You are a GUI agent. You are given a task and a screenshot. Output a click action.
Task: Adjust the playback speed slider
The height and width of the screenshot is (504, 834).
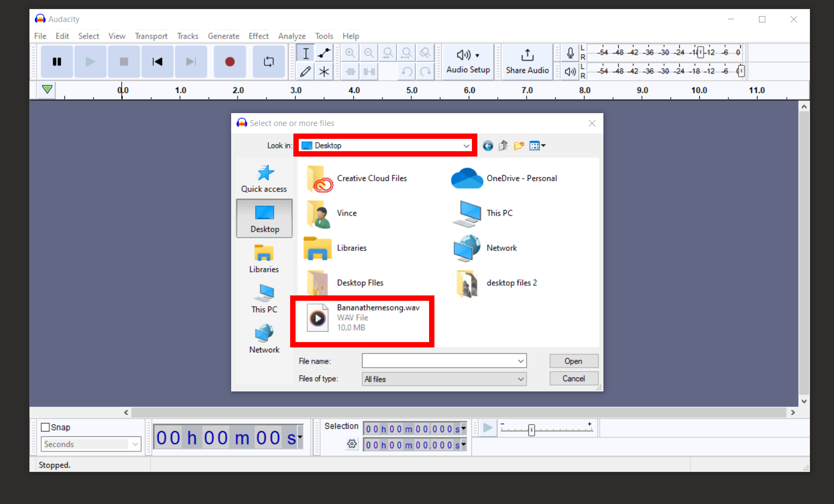pyautogui.click(x=531, y=429)
